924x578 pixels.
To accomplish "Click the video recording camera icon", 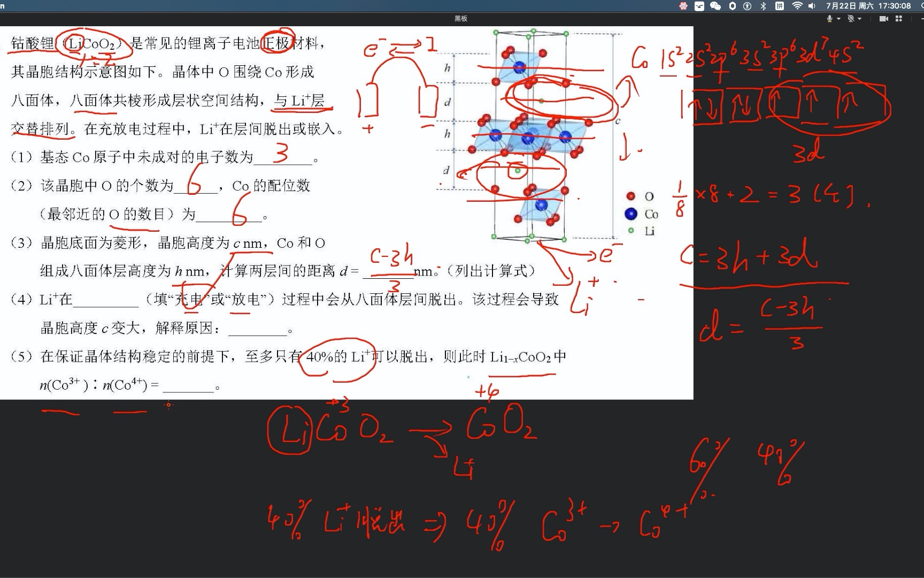I will pos(883,18).
